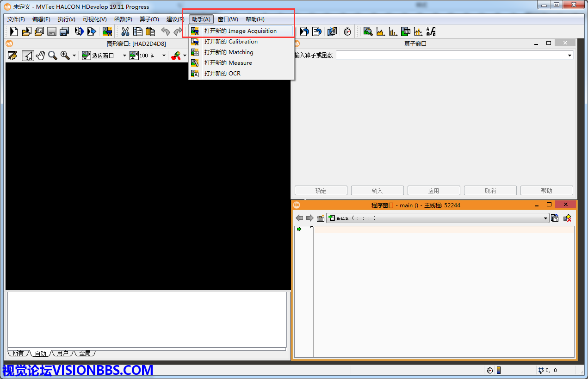Open the 函数(P) menu
The image size is (588, 379).
point(123,19)
